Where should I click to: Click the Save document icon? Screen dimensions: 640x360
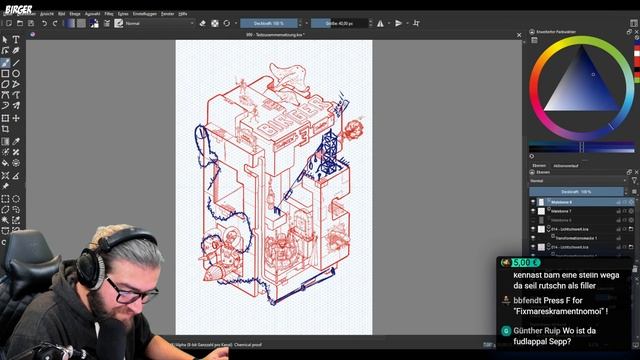coord(31,23)
